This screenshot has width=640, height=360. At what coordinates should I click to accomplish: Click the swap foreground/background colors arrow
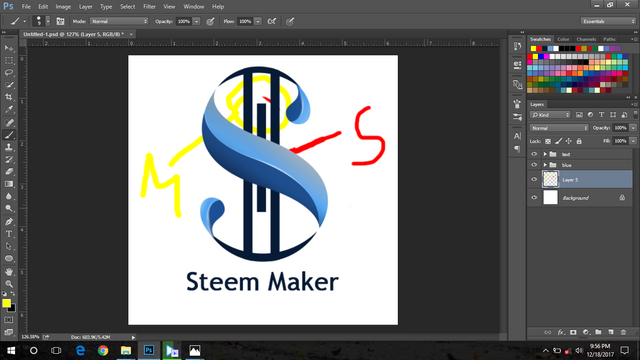click(13, 293)
